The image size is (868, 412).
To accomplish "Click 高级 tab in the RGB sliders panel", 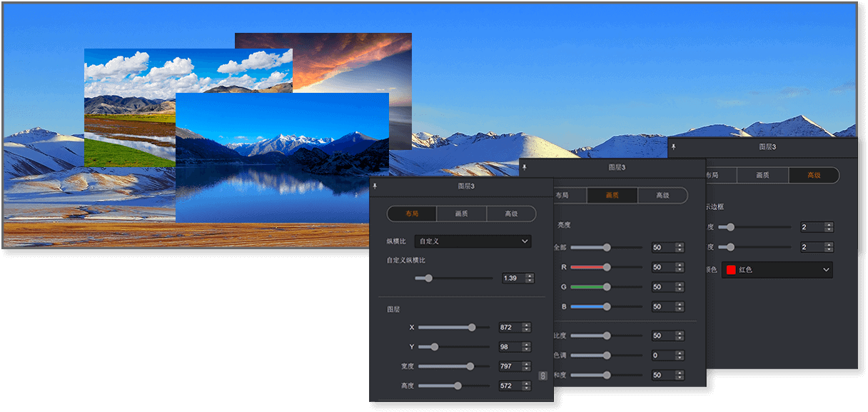I will (662, 195).
